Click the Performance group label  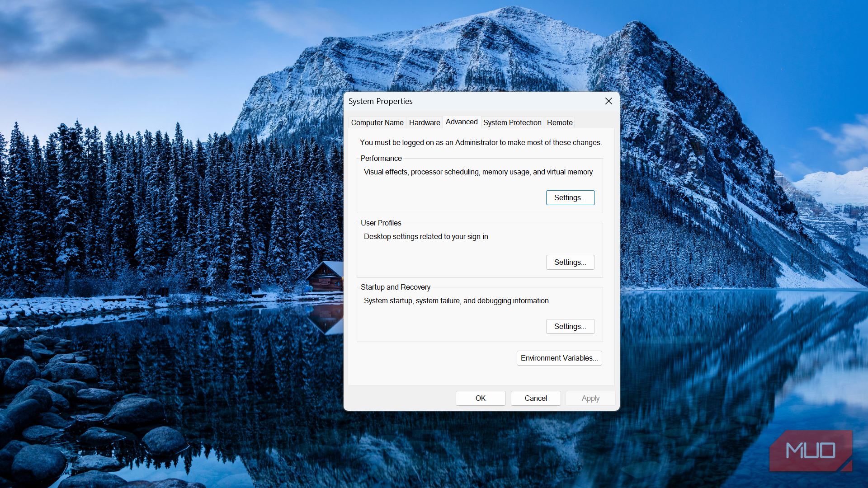(381, 158)
